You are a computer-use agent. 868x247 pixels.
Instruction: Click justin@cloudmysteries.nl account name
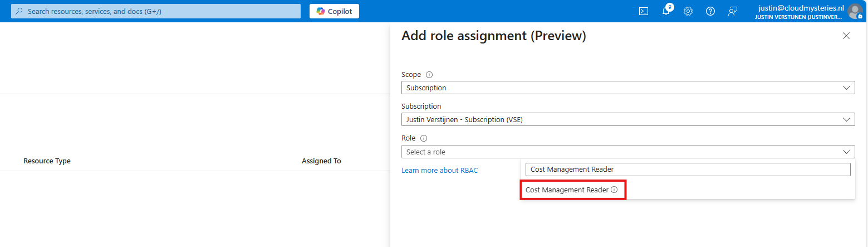click(x=802, y=8)
